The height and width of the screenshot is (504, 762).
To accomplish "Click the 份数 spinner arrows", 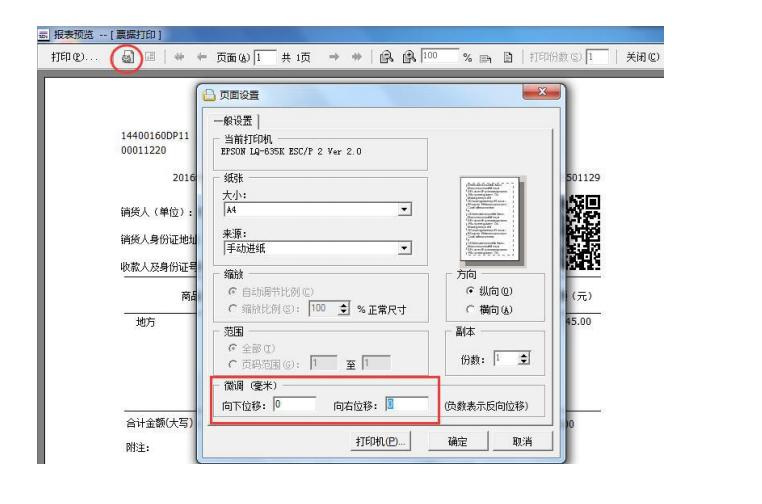I will tap(523, 359).
